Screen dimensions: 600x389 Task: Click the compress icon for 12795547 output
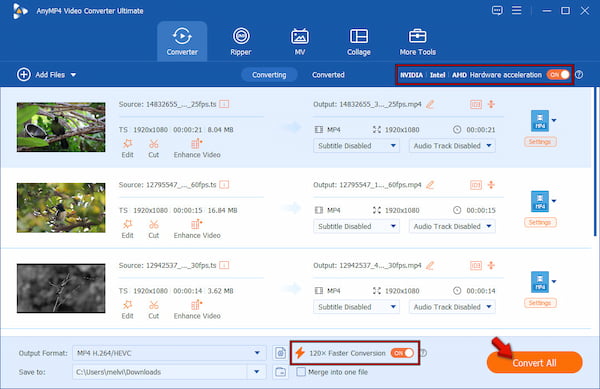(491, 185)
